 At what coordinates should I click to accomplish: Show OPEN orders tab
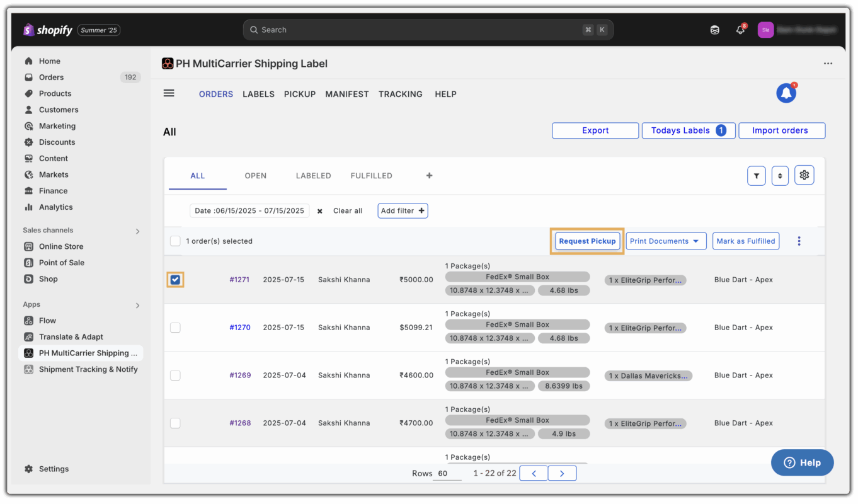click(255, 176)
